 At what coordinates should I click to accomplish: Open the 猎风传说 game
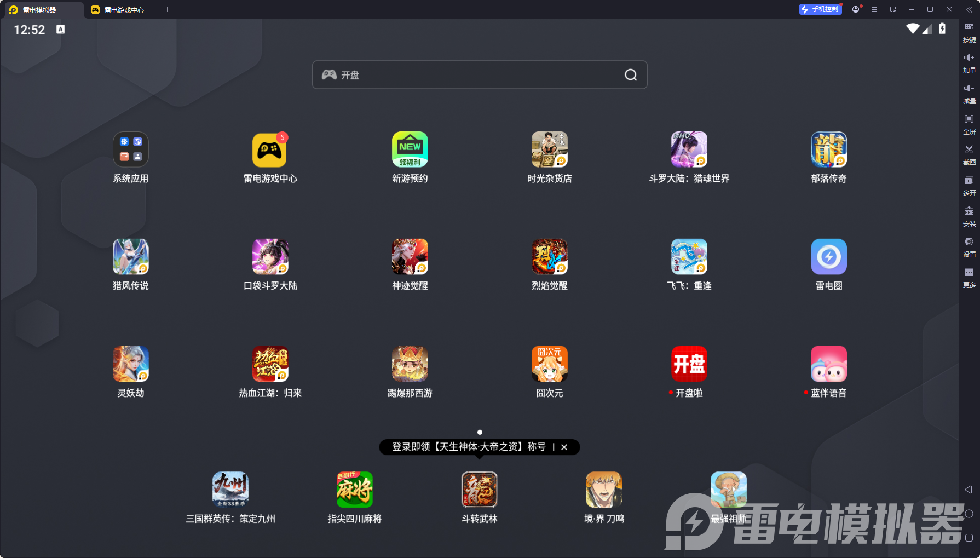[130, 257]
